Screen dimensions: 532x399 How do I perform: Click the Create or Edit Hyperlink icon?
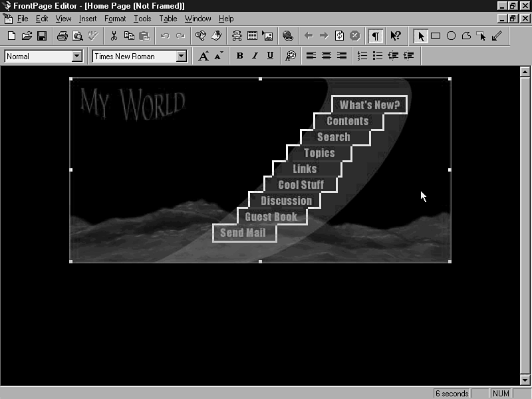pyautogui.click(x=288, y=36)
